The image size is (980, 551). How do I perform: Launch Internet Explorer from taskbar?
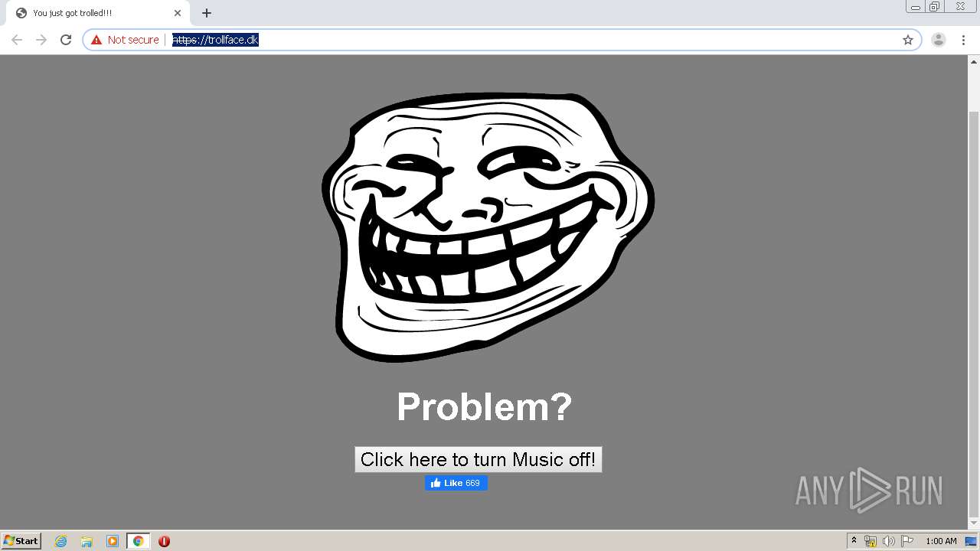coord(61,541)
